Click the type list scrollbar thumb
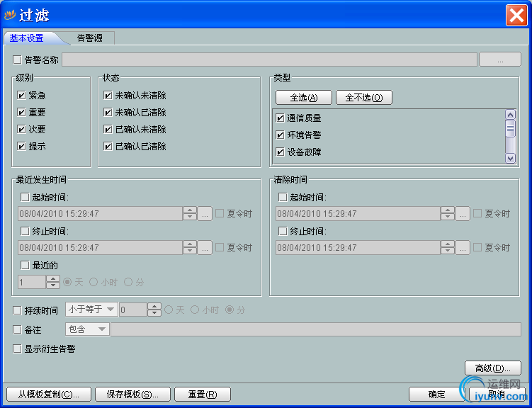Screen dimensions: 532x408 pyautogui.click(x=510, y=128)
